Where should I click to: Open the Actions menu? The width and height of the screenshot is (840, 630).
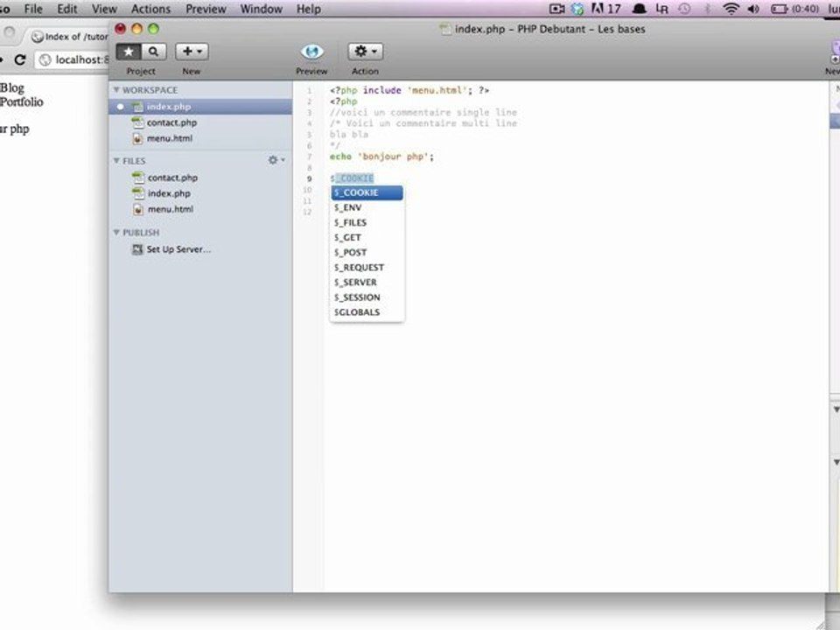(150, 9)
